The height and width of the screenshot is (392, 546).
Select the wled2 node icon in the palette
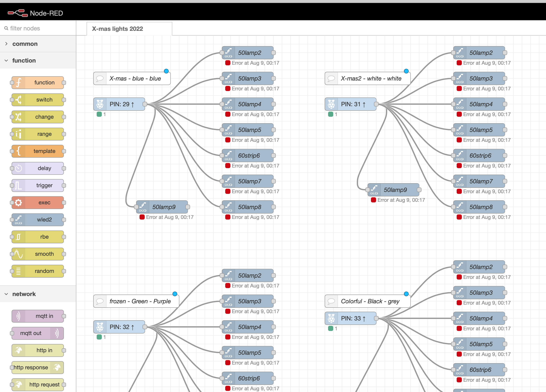point(19,220)
